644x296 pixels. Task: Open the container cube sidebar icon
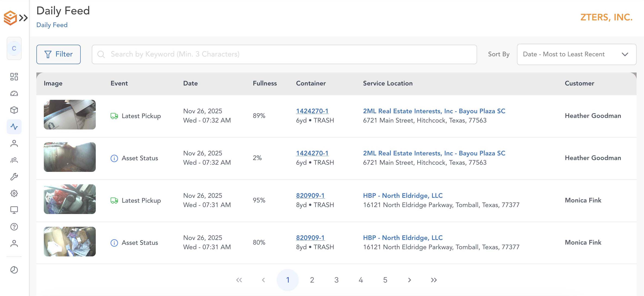pos(14,110)
